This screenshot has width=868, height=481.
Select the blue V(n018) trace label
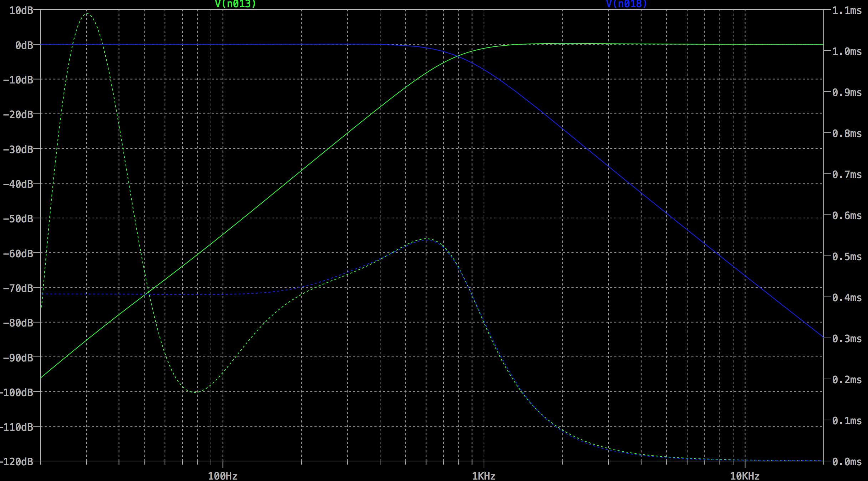626,4
